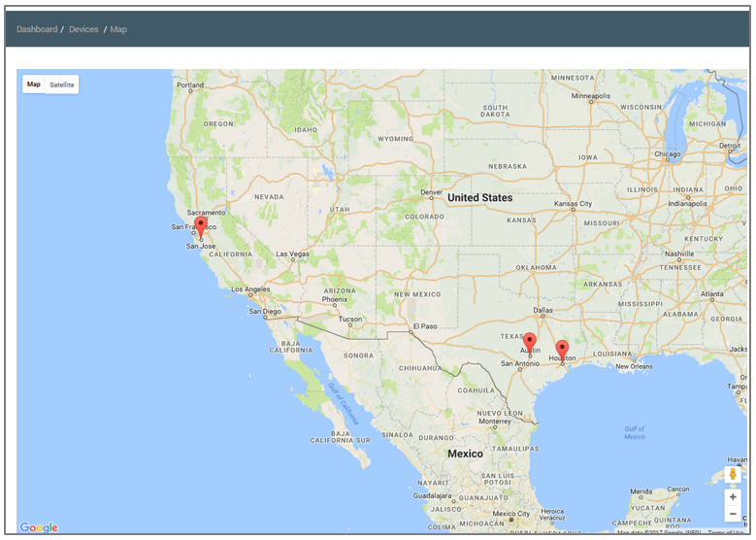
Task: Click the device marker at Houston
Action: (562, 352)
